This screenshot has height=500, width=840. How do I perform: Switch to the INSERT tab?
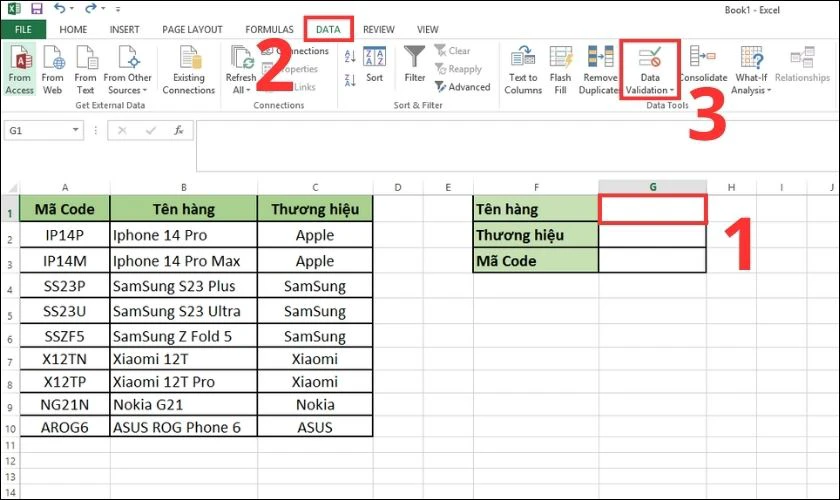(x=124, y=29)
